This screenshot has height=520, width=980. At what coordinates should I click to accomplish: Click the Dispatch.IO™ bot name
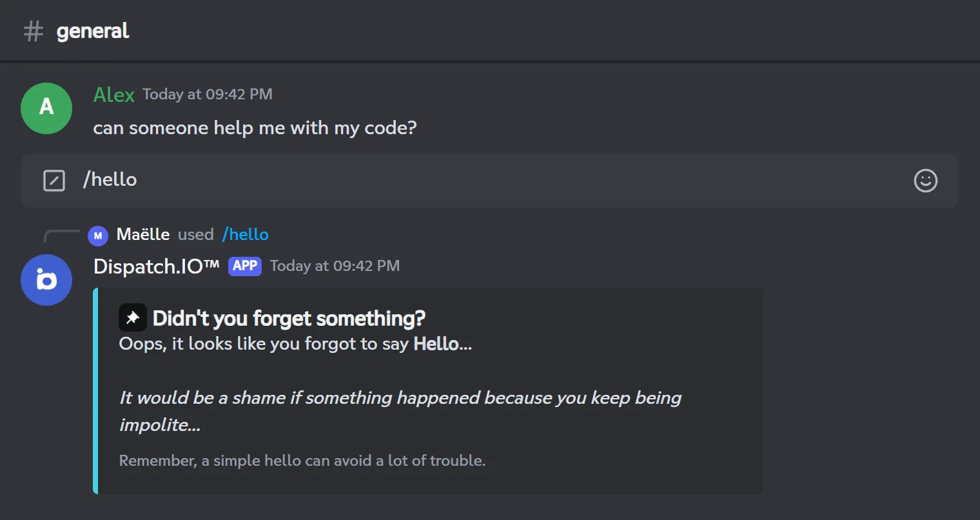coord(157,266)
